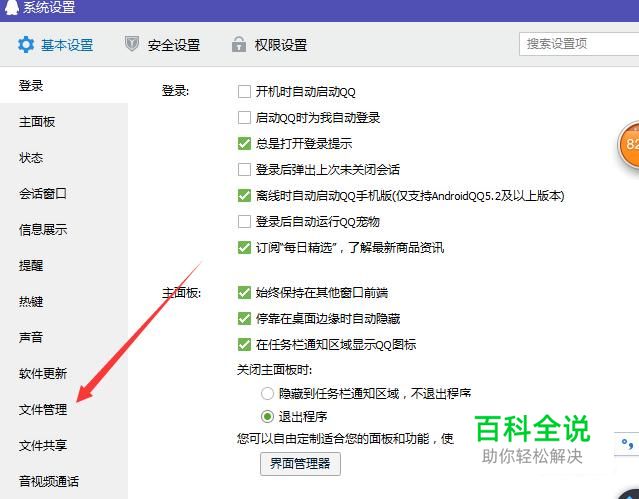Click the 关闭主面板时 label
The height and width of the screenshot is (499, 639).
274,370
